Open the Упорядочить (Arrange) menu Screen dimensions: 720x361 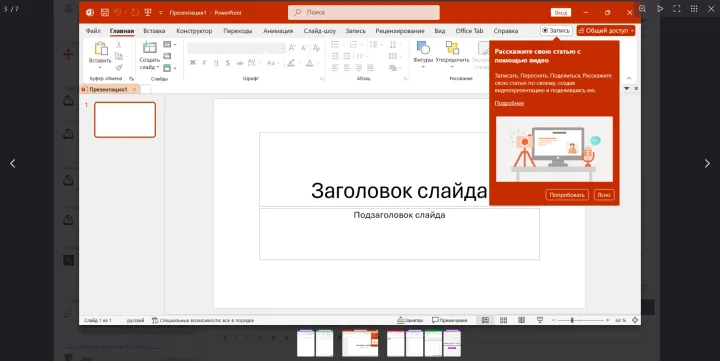tap(452, 55)
